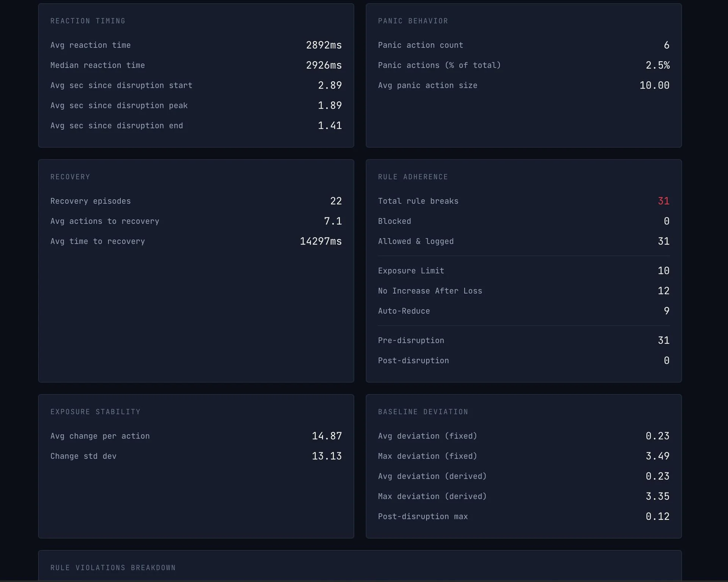
Task: Click 'Avg actions to recovery' label
Action: click(x=105, y=221)
